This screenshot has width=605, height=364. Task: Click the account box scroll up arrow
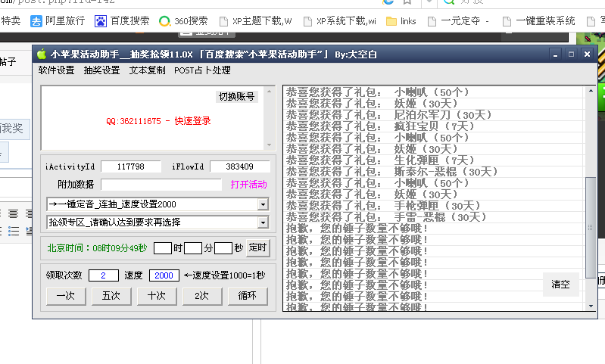tap(270, 92)
